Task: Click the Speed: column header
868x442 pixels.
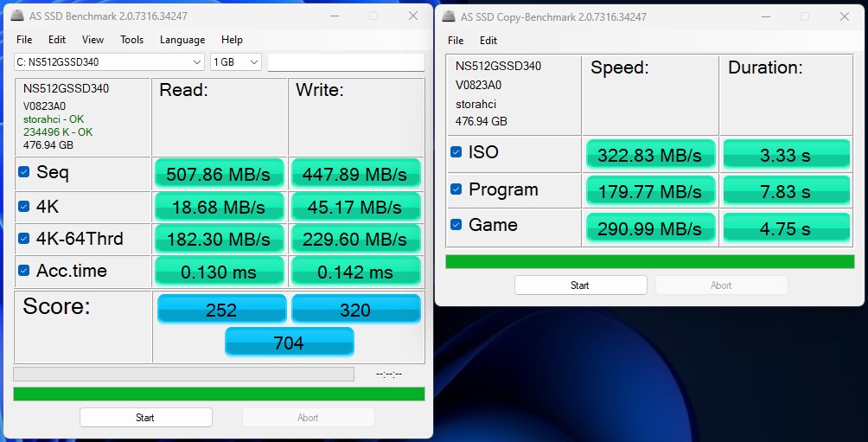Action: tap(620, 67)
